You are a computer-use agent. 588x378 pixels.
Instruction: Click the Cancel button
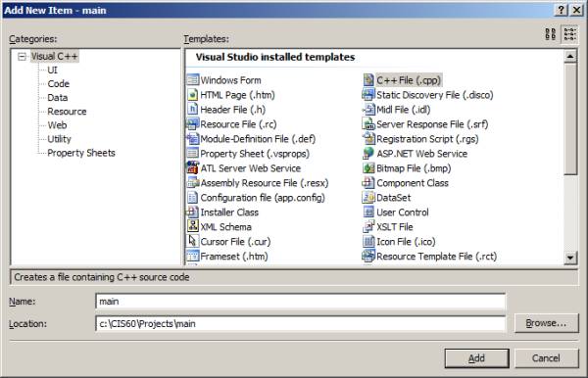546,358
